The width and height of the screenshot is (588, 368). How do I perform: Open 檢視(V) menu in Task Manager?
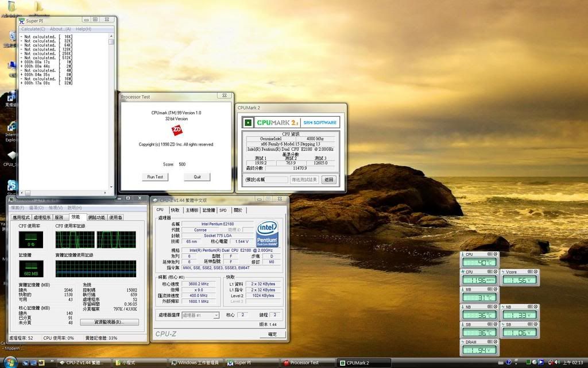(x=56, y=208)
